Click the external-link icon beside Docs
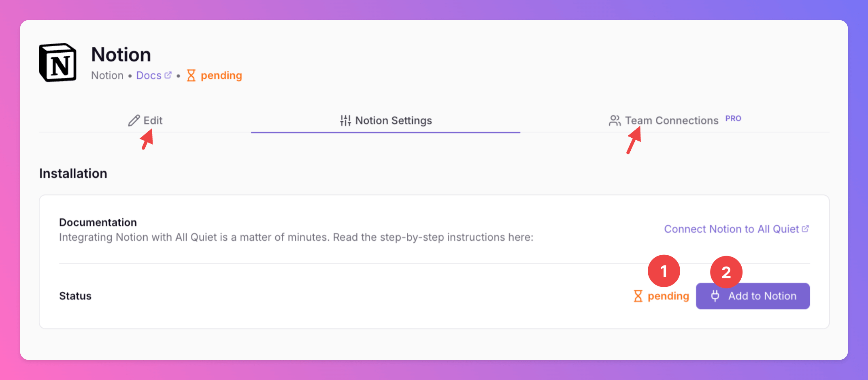The image size is (868, 380). point(168,75)
